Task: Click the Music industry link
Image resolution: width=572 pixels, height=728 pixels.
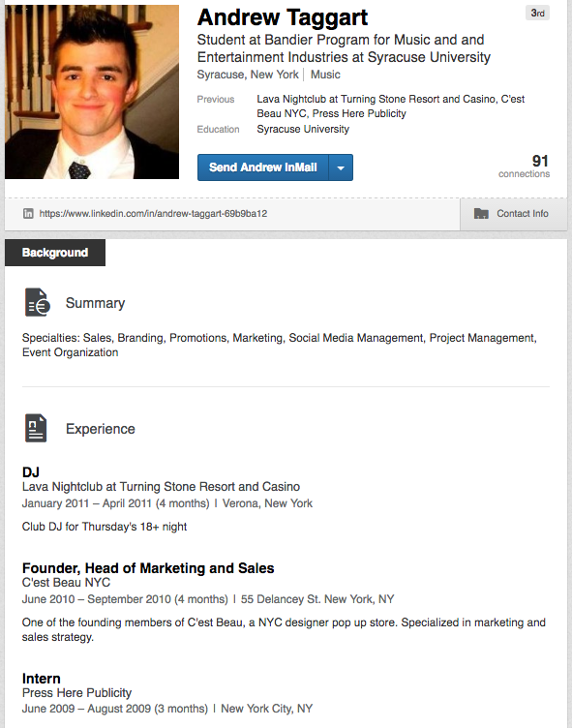Action: pyautogui.click(x=325, y=75)
